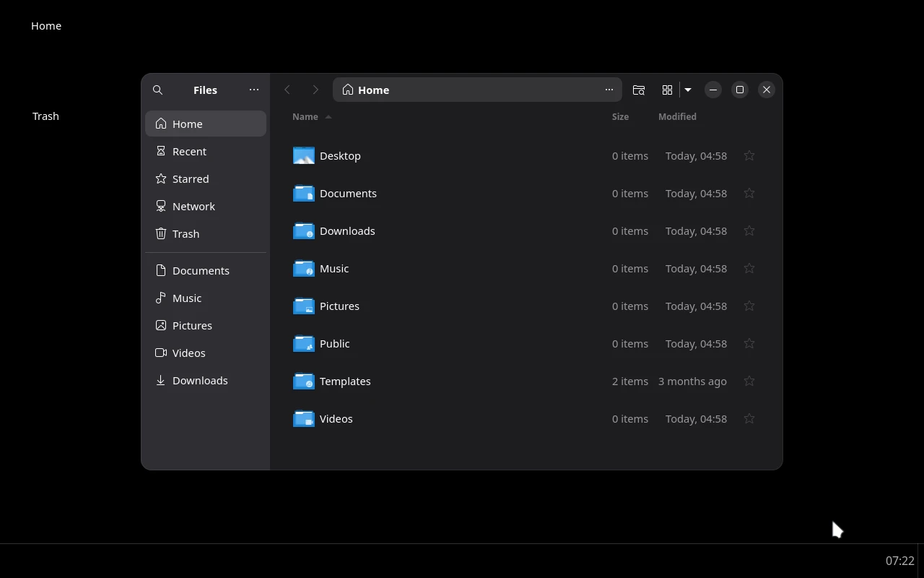
Task: Open the sidebar Videos bookmark
Action: [x=206, y=353]
